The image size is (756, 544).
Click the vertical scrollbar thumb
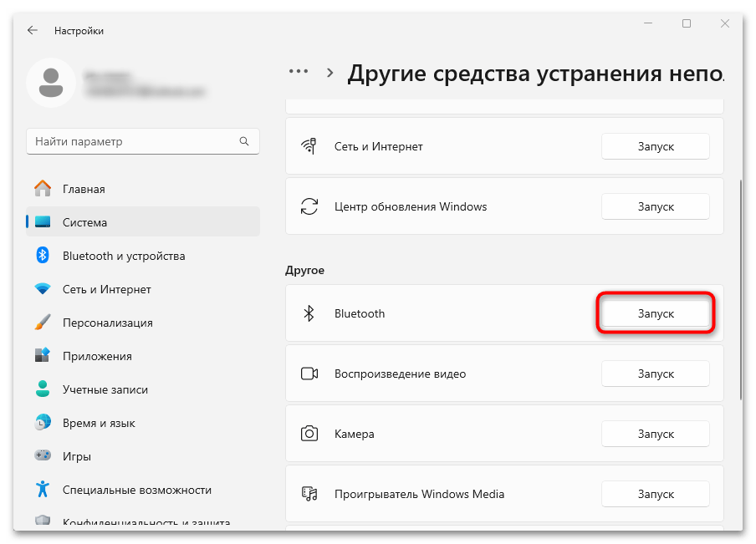(741, 289)
